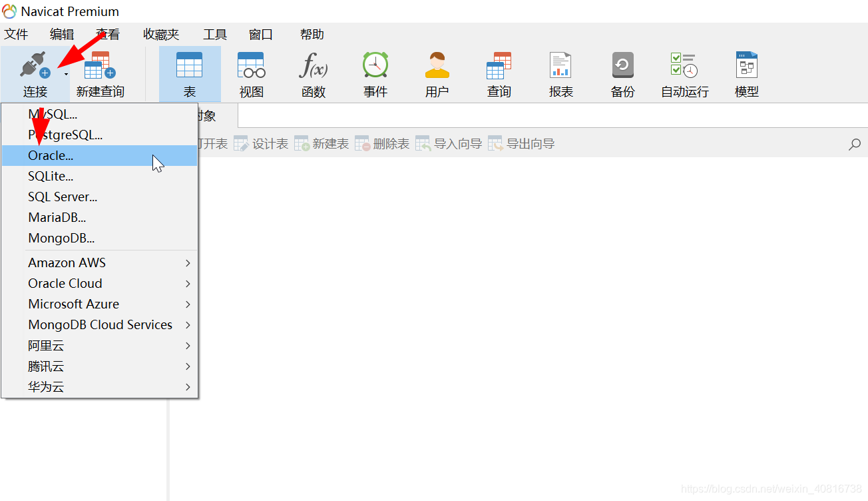Open the Report (报表) toolbar icon
Screen dimensions: 868x501
(560, 65)
